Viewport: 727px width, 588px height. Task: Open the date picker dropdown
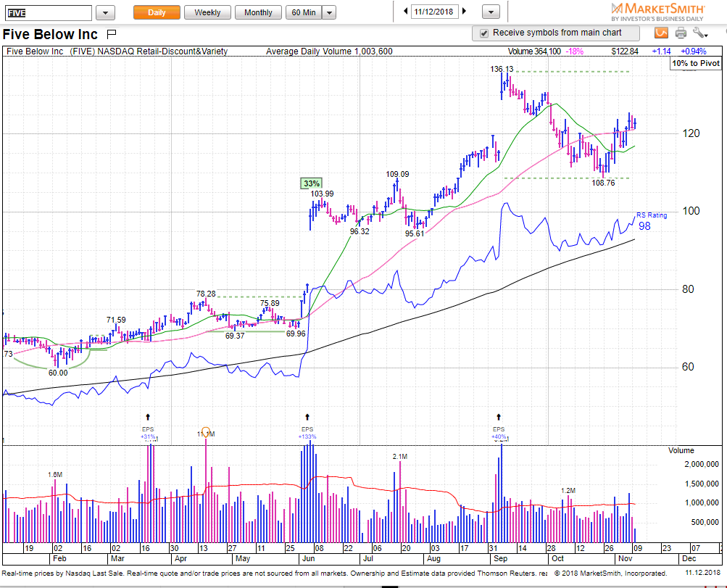[x=491, y=12]
